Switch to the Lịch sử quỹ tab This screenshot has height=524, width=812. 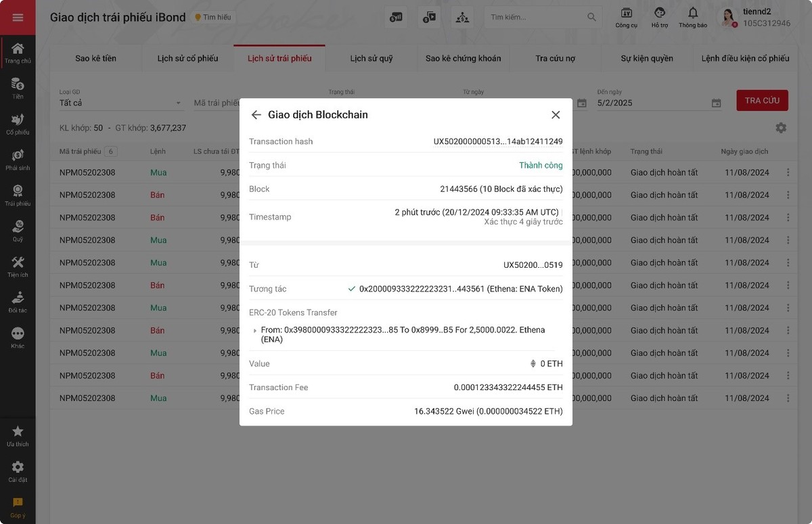point(371,58)
